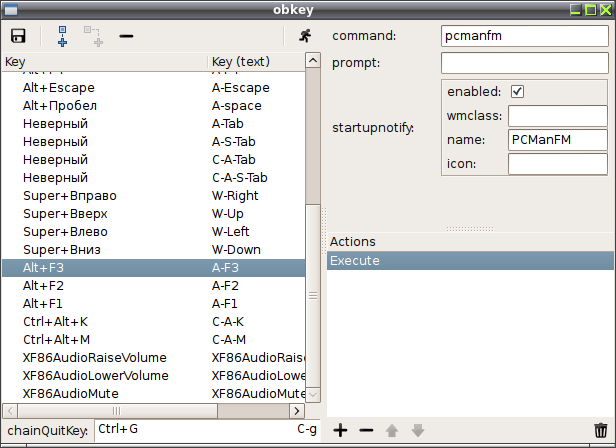Screen dimensions: 616x448
Task: Remove selected keybind with the toolbar minus icon
Action: coord(126,36)
